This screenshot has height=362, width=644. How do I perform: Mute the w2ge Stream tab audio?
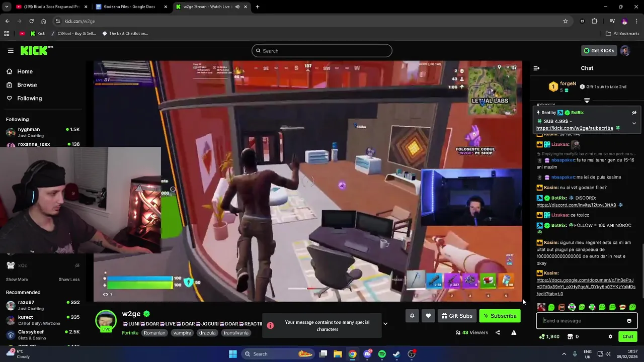(x=237, y=7)
